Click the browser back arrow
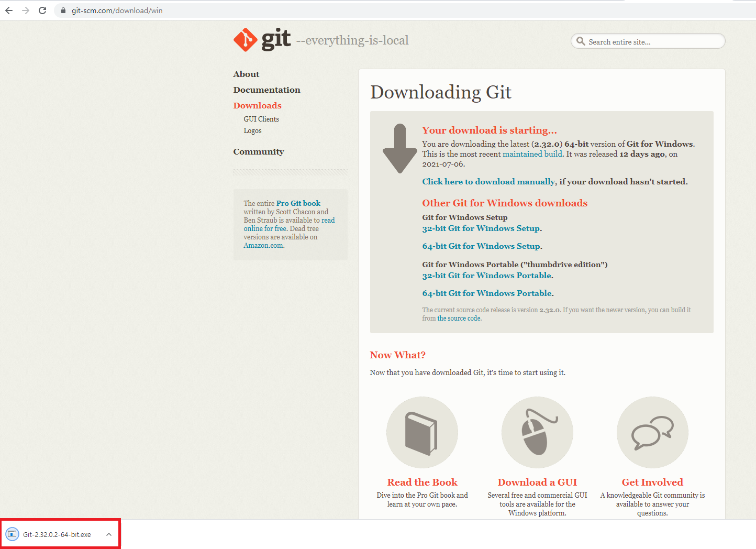Screen dimensions: 756x549 (9, 10)
